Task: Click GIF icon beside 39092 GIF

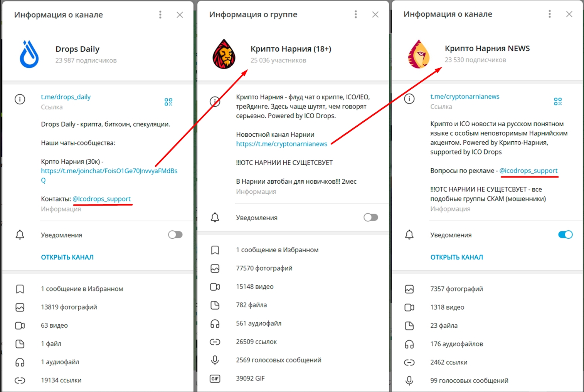Action: point(215,379)
